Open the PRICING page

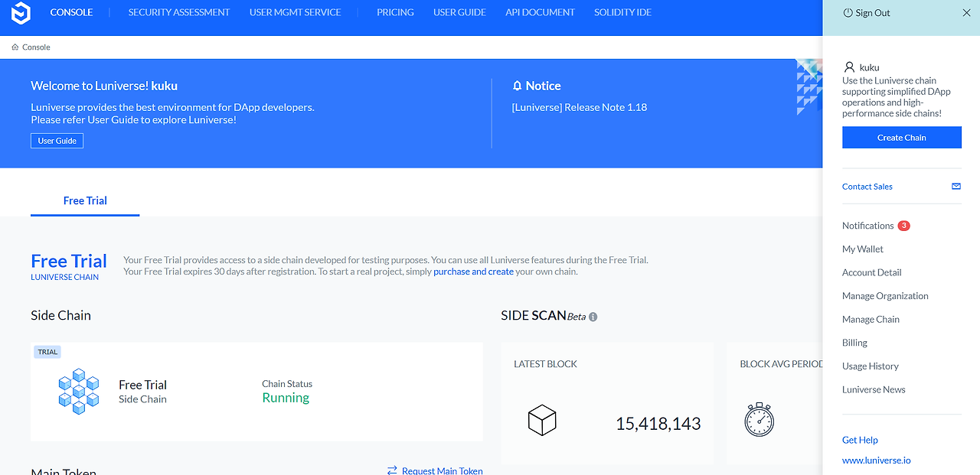pos(395,12)
